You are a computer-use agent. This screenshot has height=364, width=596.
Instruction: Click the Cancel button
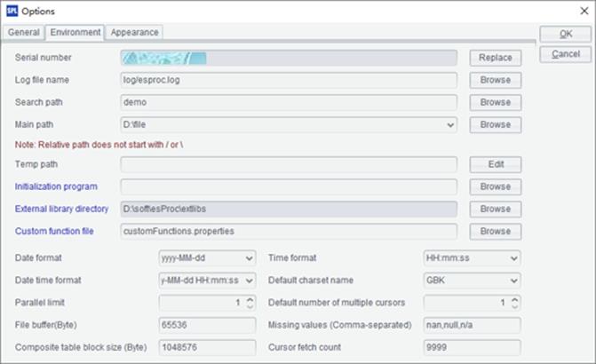[565, 54]
